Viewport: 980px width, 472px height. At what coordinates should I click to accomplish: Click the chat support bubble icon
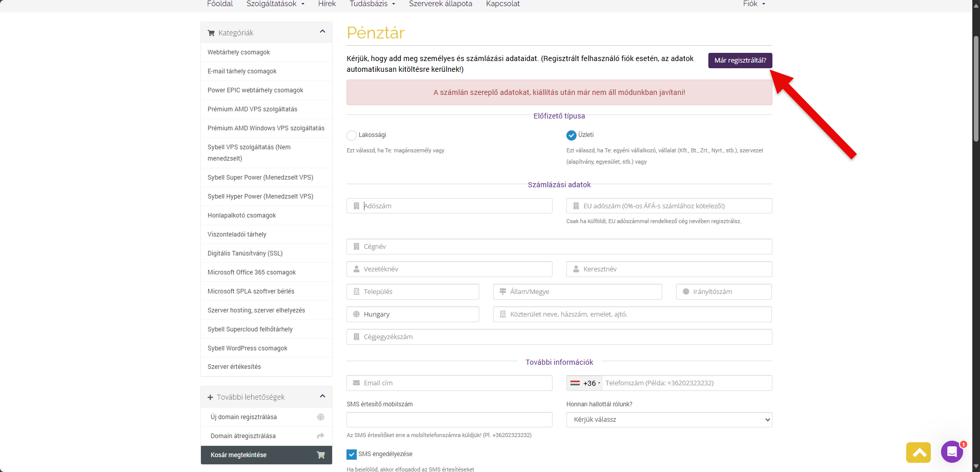[x=951, y=451]
